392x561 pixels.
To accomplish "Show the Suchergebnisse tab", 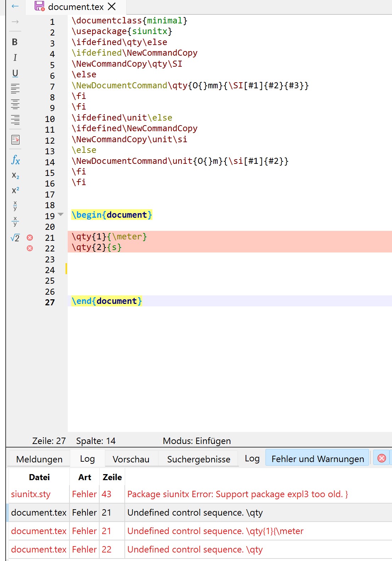I will coord(198,459).
